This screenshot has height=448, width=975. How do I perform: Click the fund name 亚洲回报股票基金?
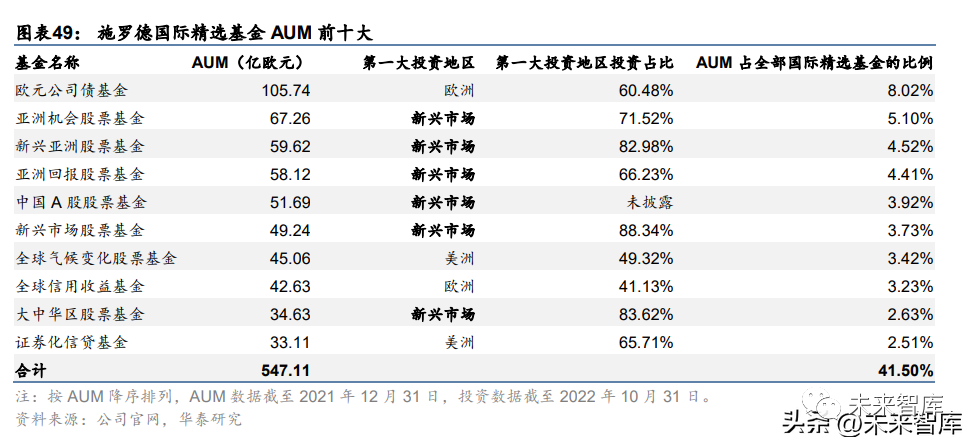80,174
